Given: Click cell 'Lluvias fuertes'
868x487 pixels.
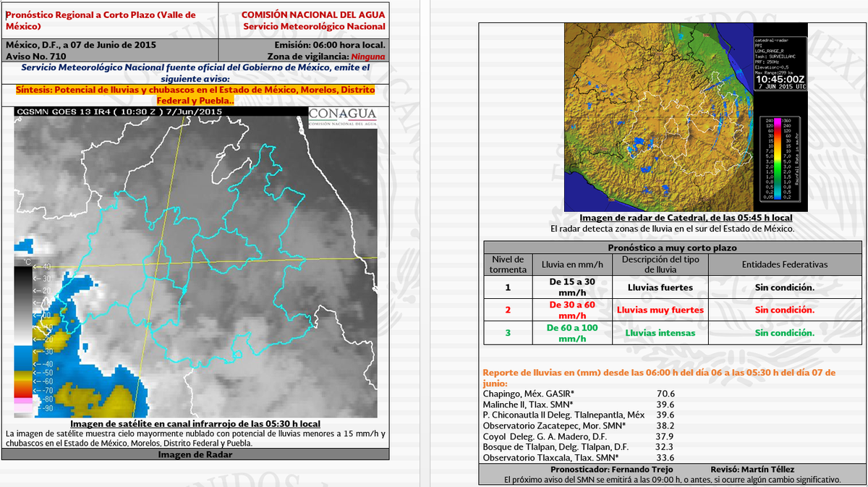Looking at the screenshot, I should 660,287.
